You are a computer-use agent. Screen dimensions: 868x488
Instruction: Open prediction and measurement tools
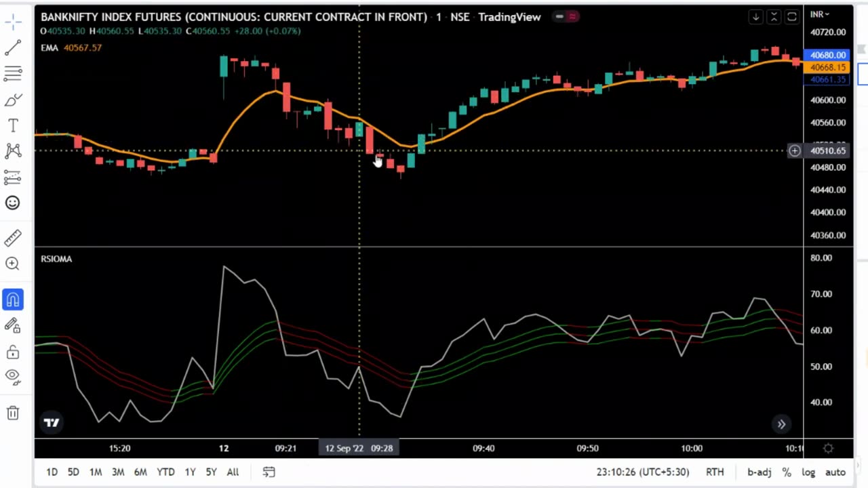point(13,178)
